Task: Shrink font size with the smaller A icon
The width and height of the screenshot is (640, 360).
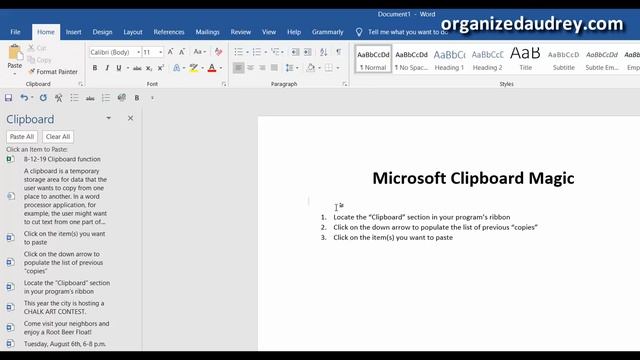Action: point(182,52)
